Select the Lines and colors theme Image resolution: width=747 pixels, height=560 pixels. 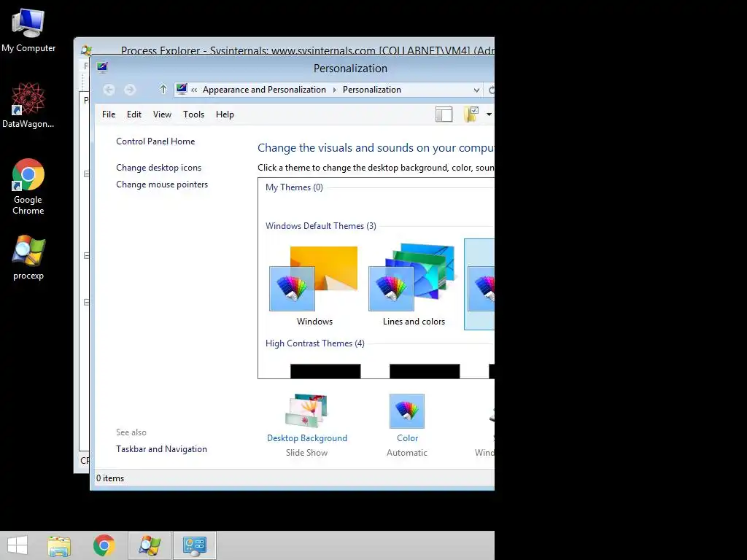click(x=414, y=286)
